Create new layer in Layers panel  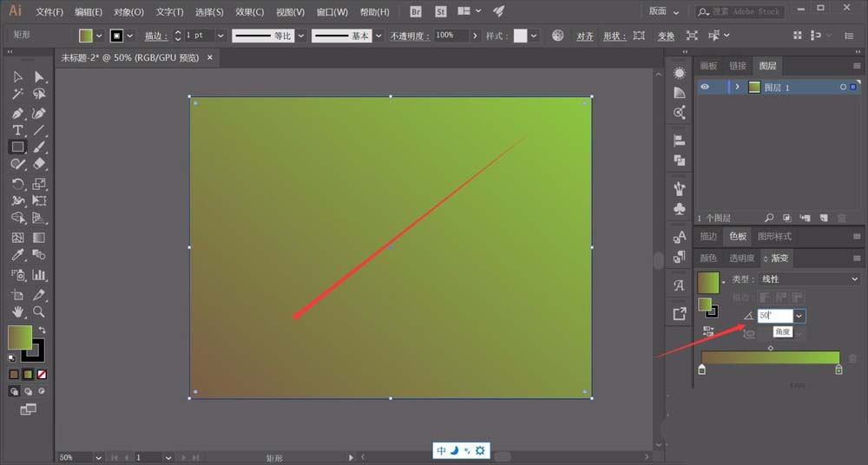824,218
